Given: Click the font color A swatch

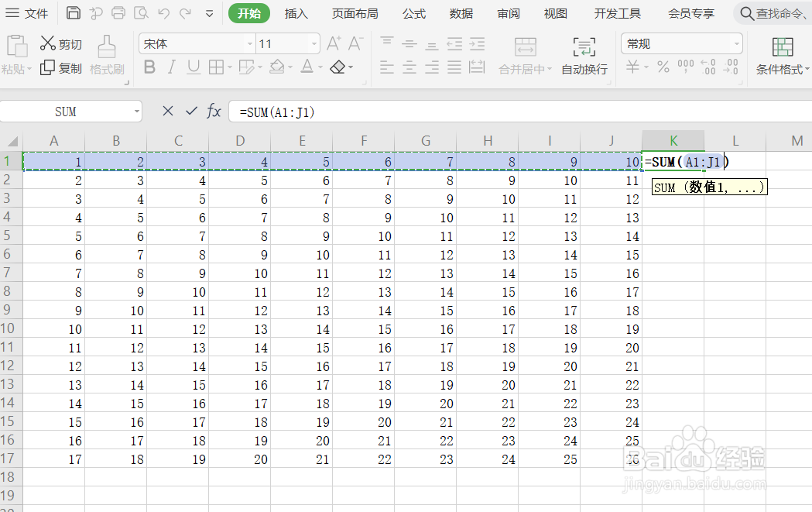Looking at the screenshot, I should 307,67.
